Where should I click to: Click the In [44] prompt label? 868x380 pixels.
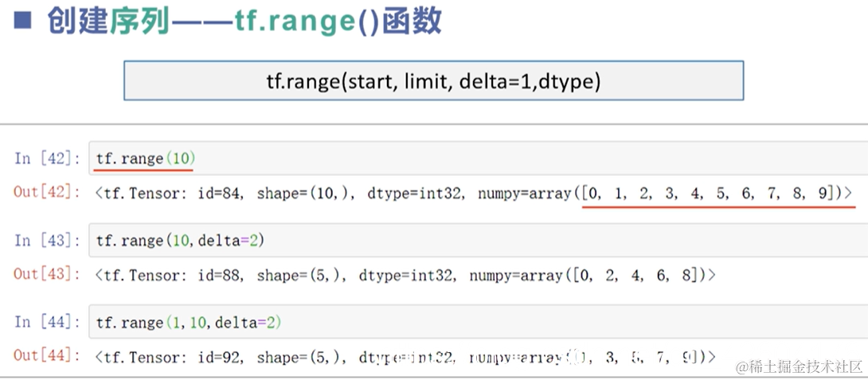click(x=47, y=323)
